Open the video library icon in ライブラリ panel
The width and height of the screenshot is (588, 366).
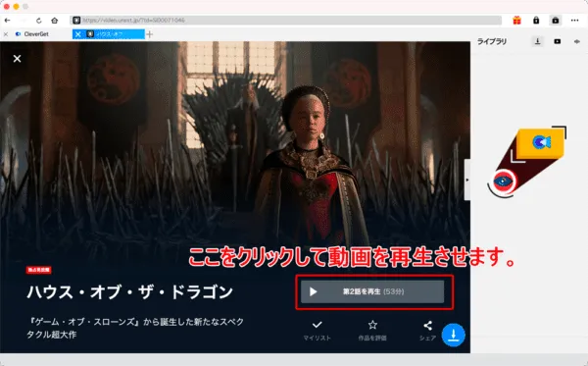pos(558,41)
